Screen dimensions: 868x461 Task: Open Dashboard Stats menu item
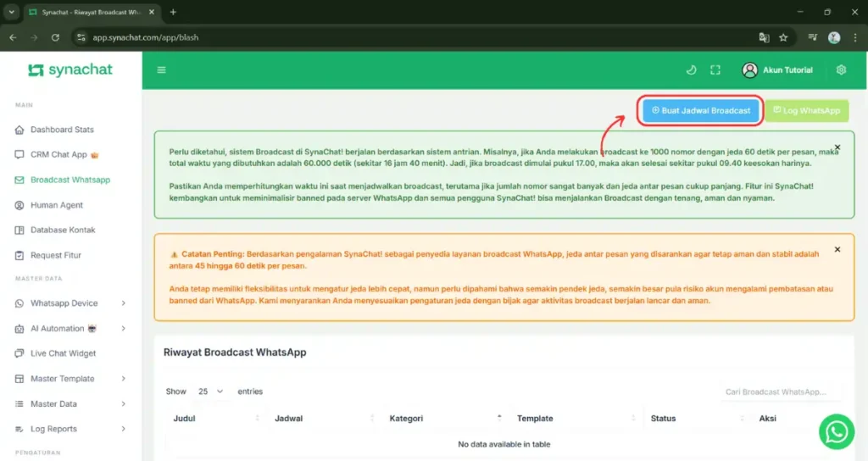tap(62, 130)
